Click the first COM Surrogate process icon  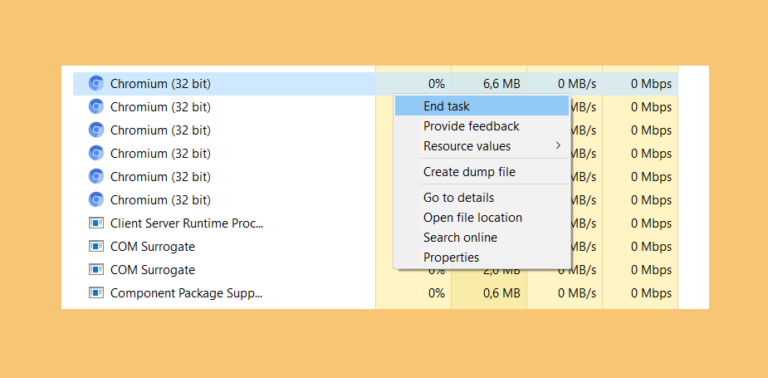coord(96,246)
